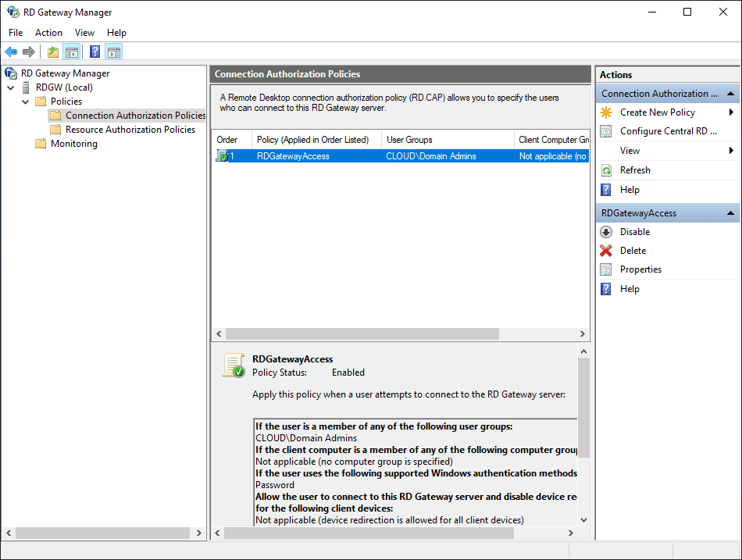The width and height of the screenshot is (742, 560).
Task: Open the Create New Policy submenu arrow
Action: click(x=732, y=112)
